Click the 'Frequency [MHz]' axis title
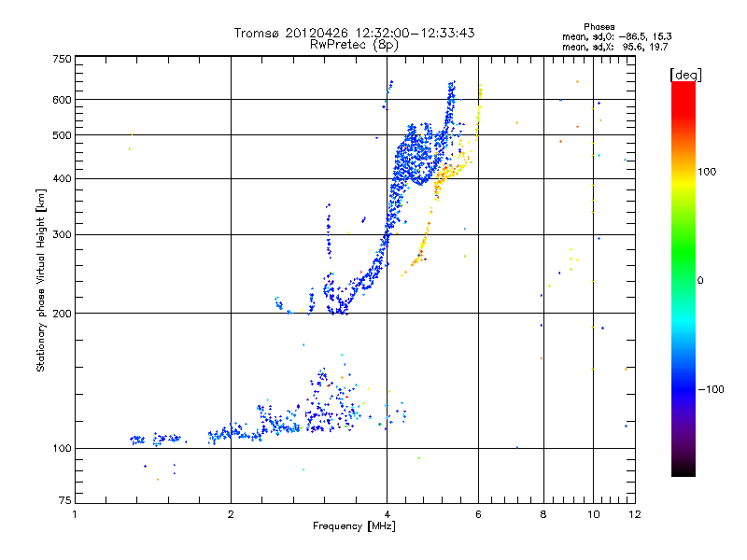 pyautogui.click(x=354, y=526)
